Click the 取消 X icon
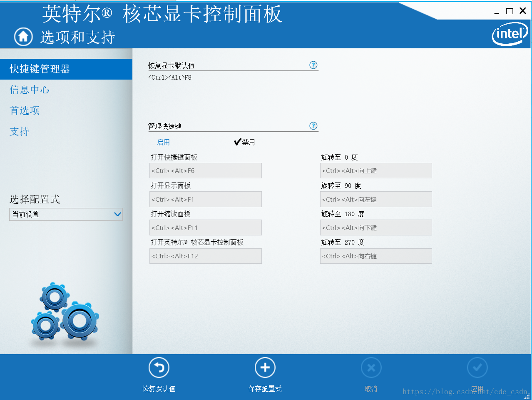This screenshot has width=532, height=400. pyautogui.click(x=371, y=367)
